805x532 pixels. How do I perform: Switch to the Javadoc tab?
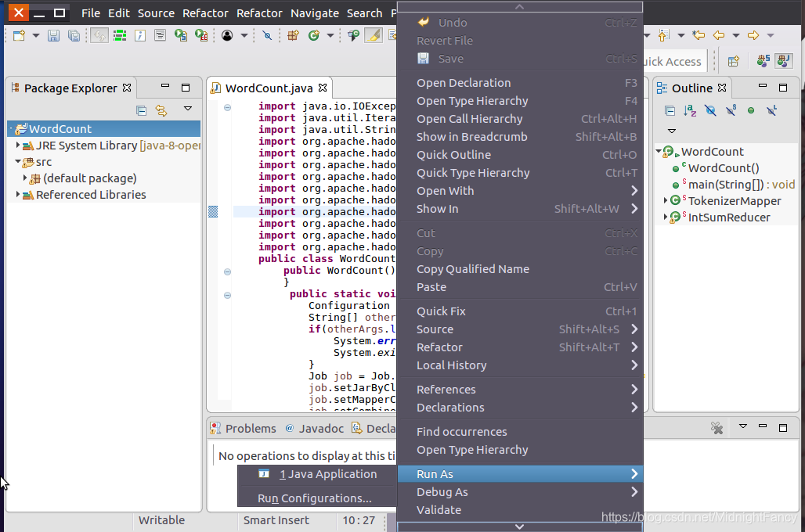point(315,429)
